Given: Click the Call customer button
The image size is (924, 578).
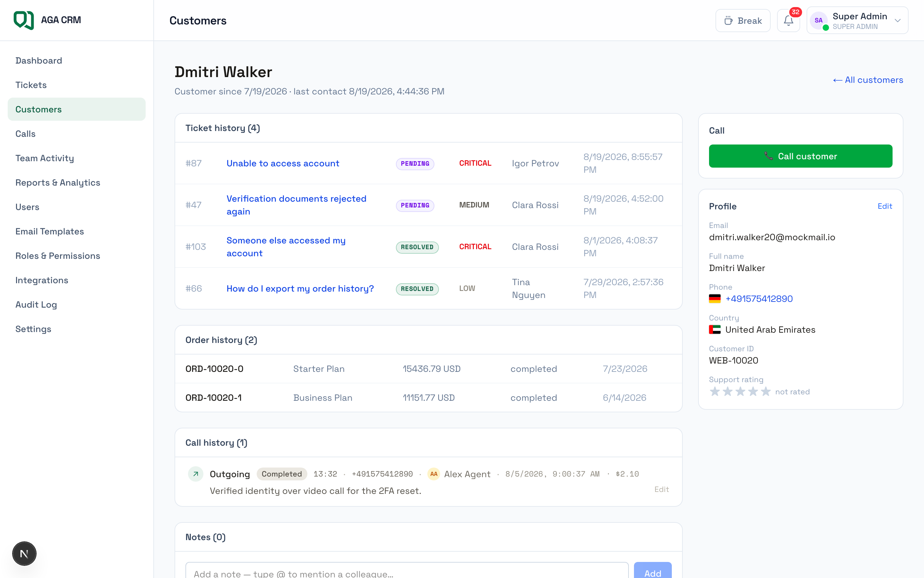Looking at the screenshot, I should [x=800, y=156].
